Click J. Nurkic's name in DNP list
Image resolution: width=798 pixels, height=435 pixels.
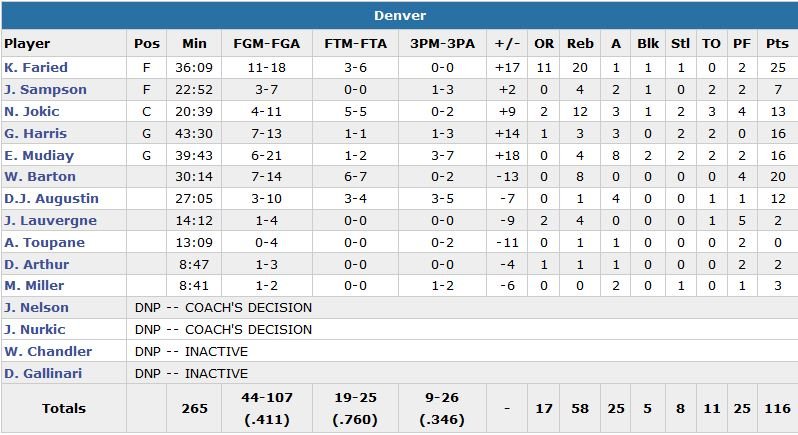[x=37, y=330]
